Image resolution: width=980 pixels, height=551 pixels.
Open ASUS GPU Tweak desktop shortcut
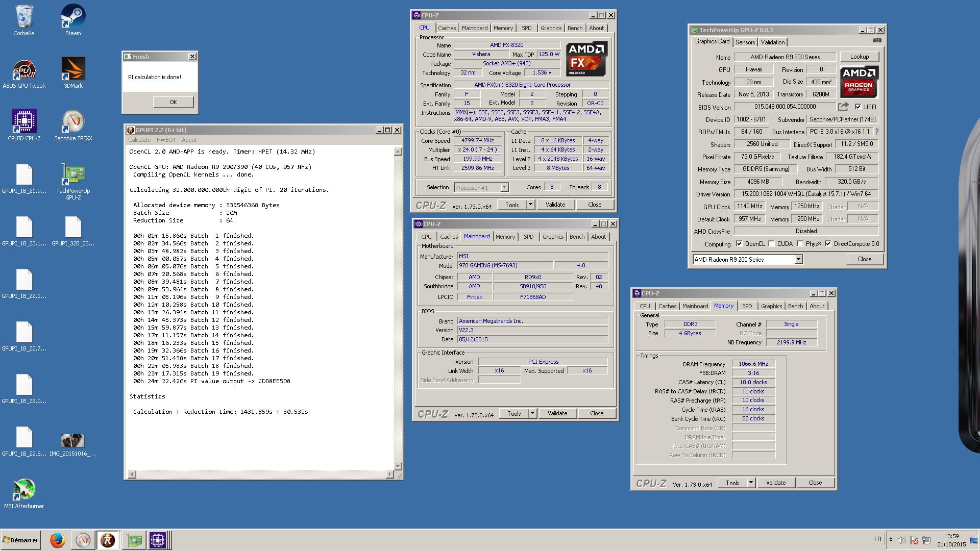[x=24, y=73]
